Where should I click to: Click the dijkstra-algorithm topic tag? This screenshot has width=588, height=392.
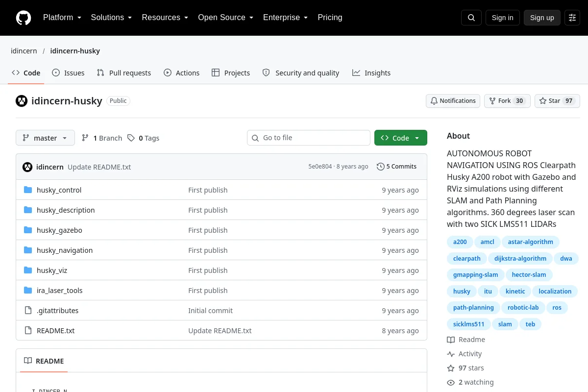tap(520, 258)
